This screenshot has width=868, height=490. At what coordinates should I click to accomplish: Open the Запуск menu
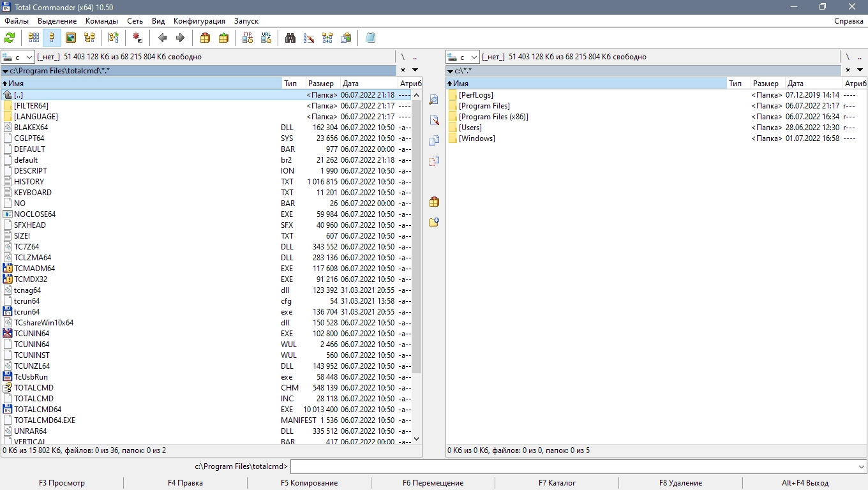pos(246,21)
